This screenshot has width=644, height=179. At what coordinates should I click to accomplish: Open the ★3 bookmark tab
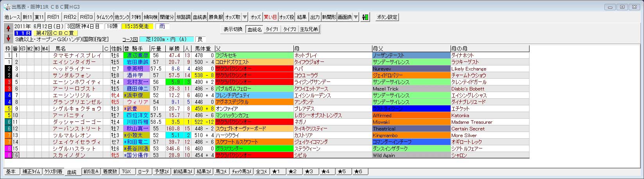click(310, 172)
